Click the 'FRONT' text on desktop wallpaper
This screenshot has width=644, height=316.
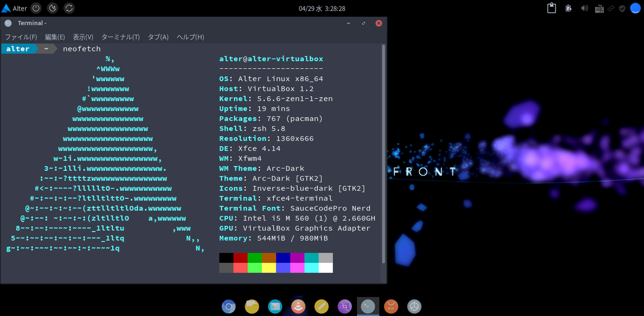[x=425, y=172]
